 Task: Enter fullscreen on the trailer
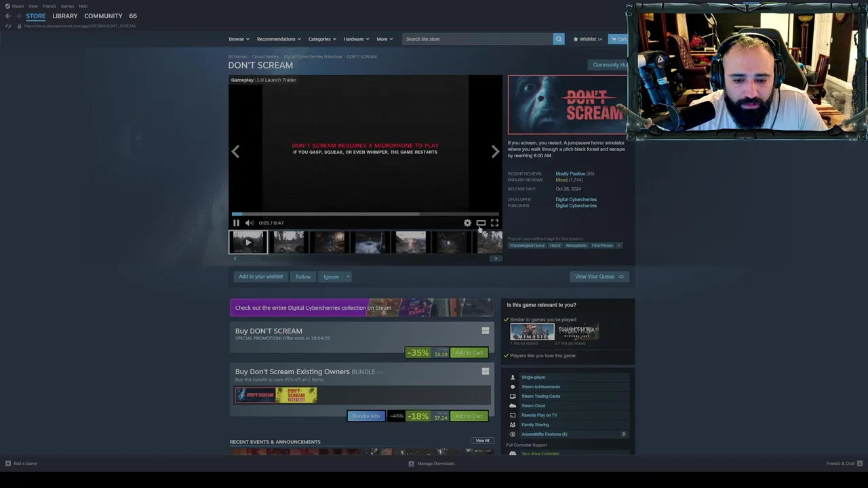494,223
